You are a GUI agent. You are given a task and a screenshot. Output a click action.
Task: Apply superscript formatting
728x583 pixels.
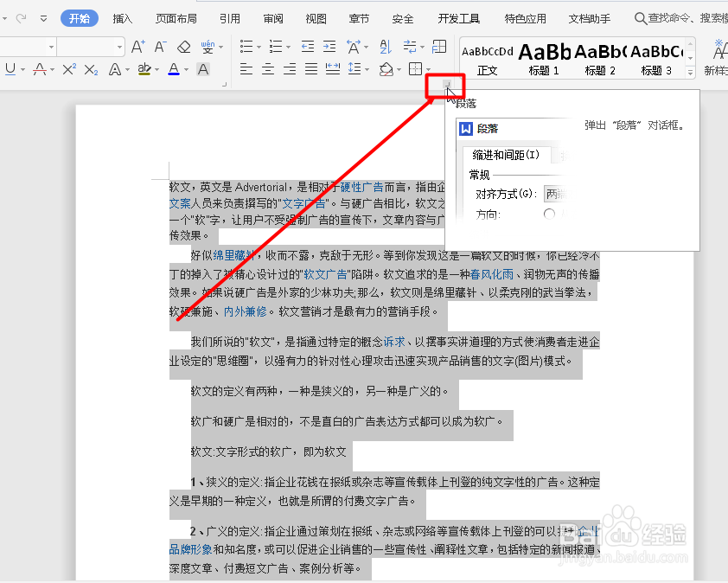tap(69, 69)
